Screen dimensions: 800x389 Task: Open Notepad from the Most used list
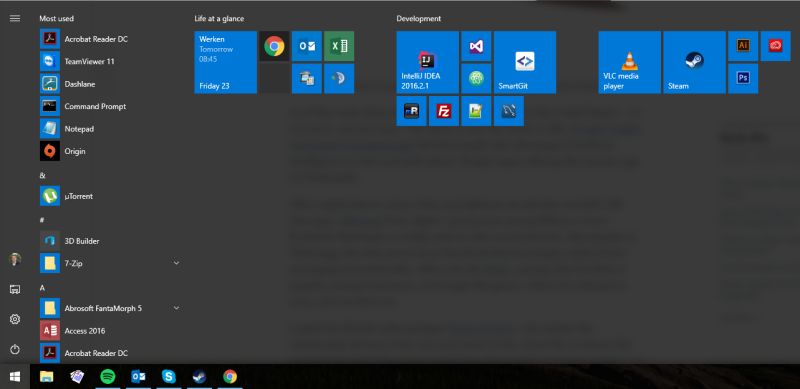110,129
